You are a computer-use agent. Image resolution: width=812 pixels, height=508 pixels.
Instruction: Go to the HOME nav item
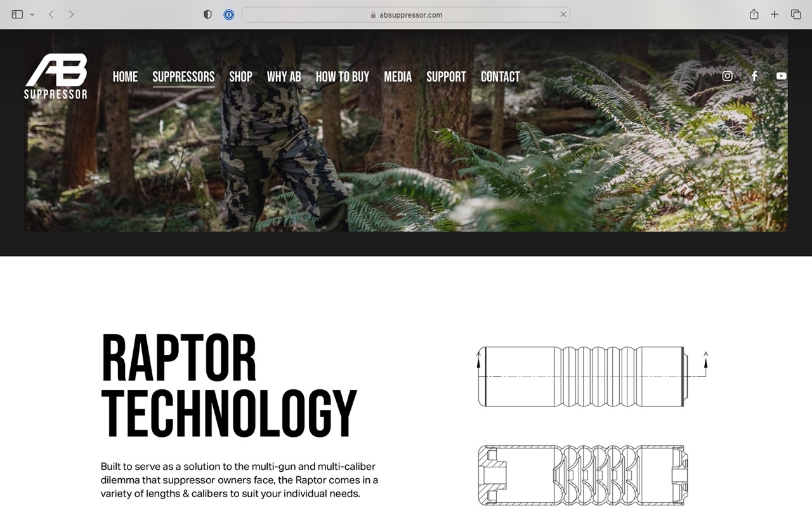tap(125, 77)
